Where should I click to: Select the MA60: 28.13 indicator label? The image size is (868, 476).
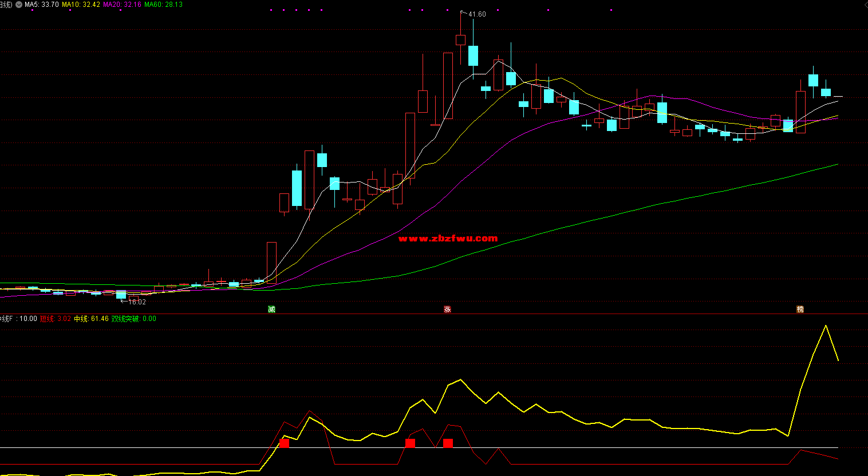163,5
